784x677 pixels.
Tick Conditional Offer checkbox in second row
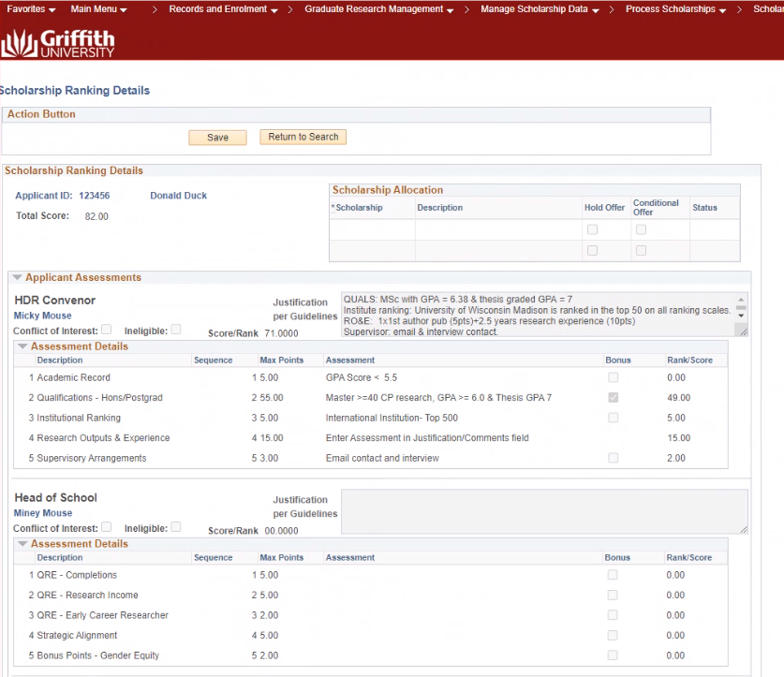click(x=642, y=251)
